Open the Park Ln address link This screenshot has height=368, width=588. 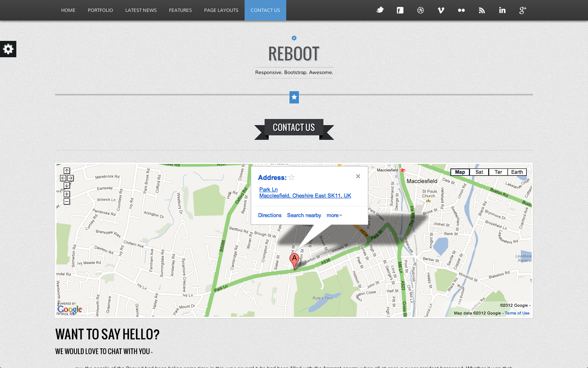[x=268, y=189]
